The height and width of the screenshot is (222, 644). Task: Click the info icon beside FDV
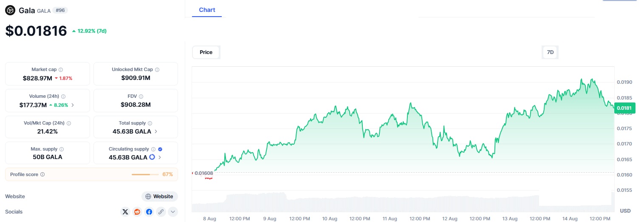pyautogui.click(x=141, y=97)
